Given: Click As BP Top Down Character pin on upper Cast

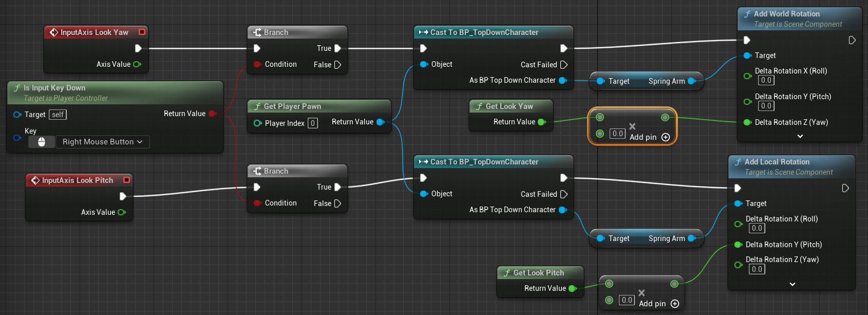Looking at the screenshot, I should tap(562, 80).
